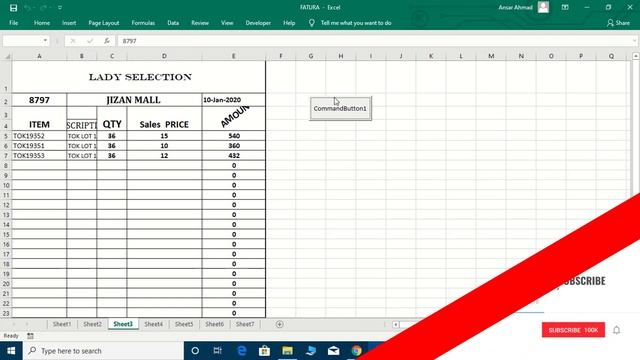Open the View ribbon tab

click(227, 23)
